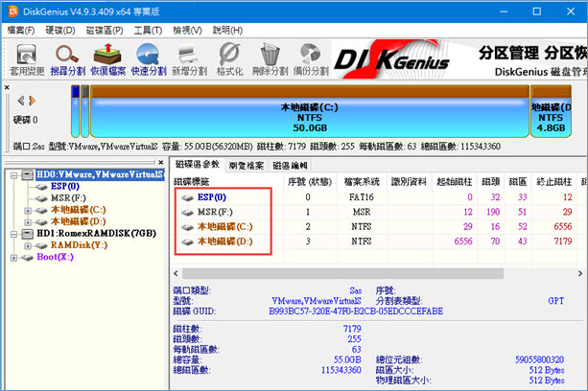588x391 pixels.
Task: Click the 檔案系統 column header
Action: pos(362,182)
